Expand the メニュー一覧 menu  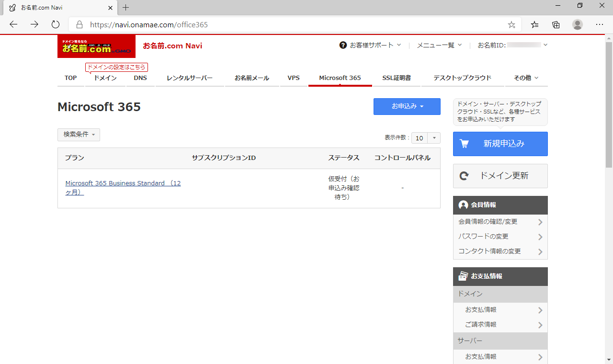[439, 45]
